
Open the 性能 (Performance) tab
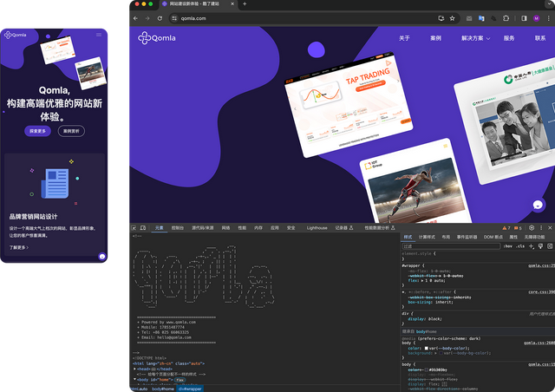click(x=242, y=228)
